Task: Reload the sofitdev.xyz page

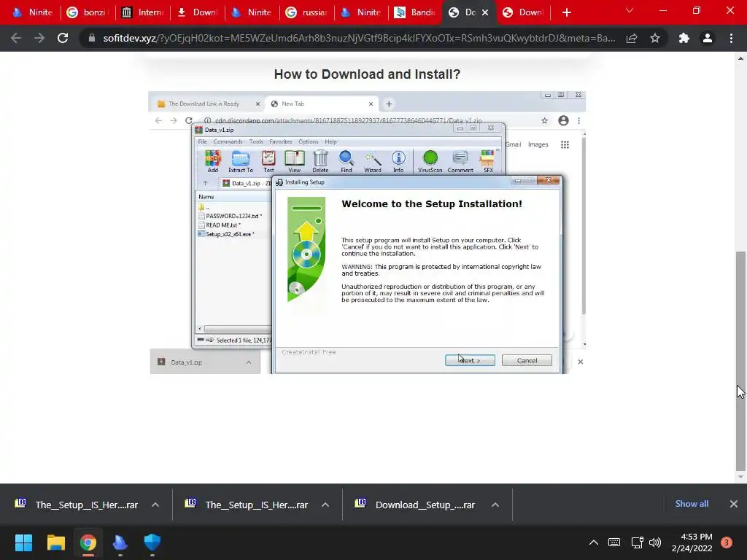Action: pyautogui.click(x=63, y=38)
